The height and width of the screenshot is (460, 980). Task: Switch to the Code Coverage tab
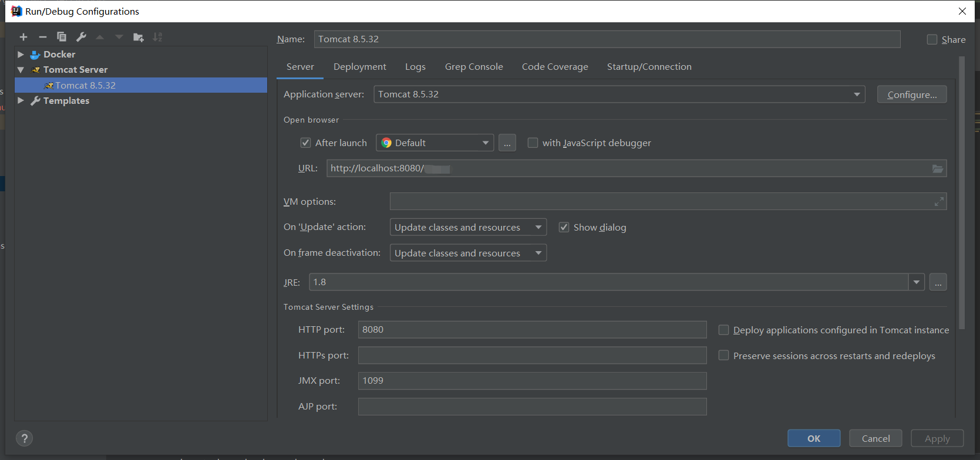tap(555, 67)
